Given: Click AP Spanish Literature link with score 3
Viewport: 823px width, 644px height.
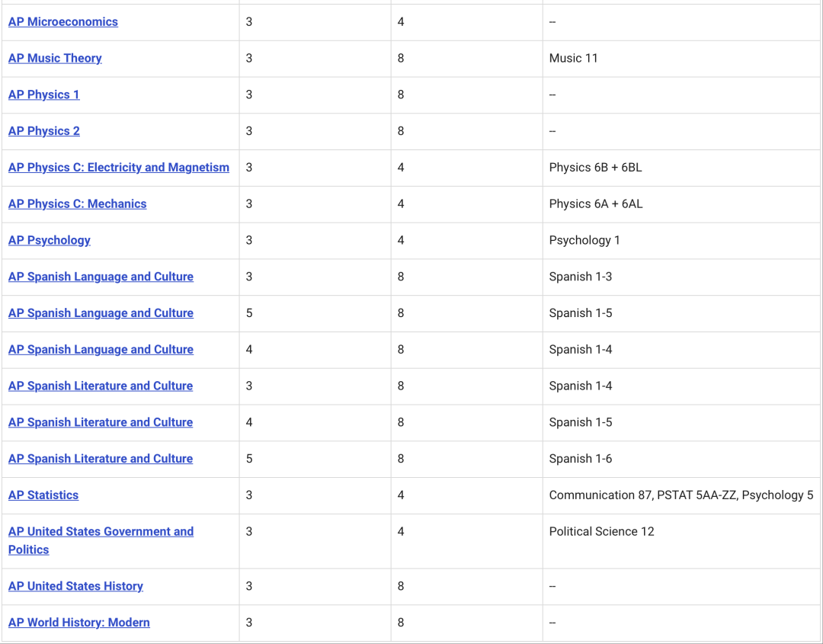Looking at the screenshot, I should coord(101,386).
